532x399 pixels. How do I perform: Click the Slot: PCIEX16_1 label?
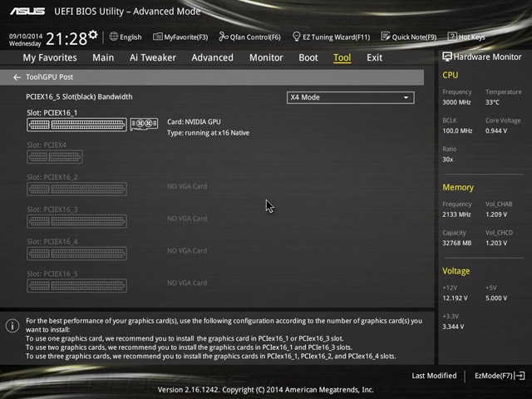(x=52, y=113)
